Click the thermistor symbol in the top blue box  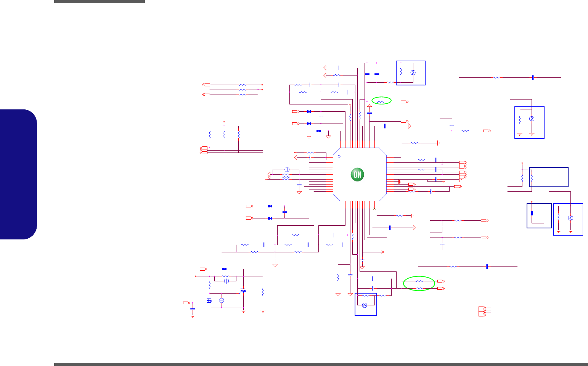(x=413, y=72)
